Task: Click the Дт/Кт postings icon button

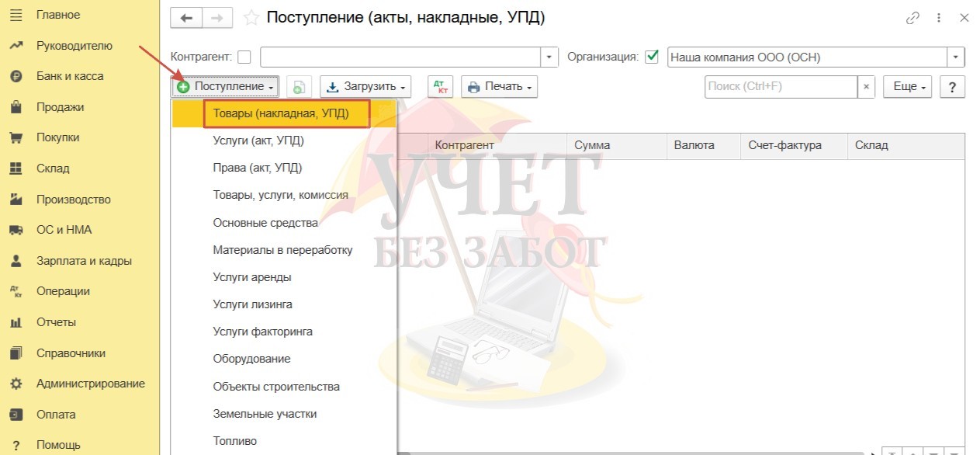Action: (440, 86)
